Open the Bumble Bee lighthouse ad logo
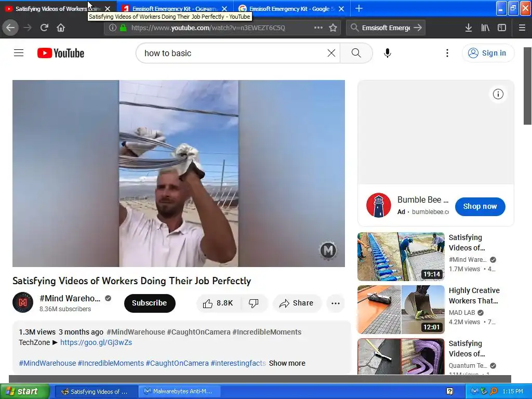This screenshot has width=532, height=399. tap(379, 205)
